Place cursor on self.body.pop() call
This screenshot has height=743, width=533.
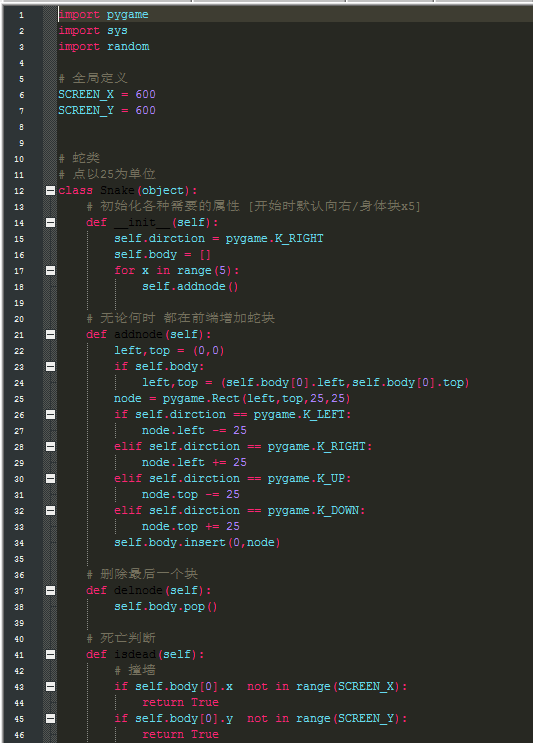166,607
